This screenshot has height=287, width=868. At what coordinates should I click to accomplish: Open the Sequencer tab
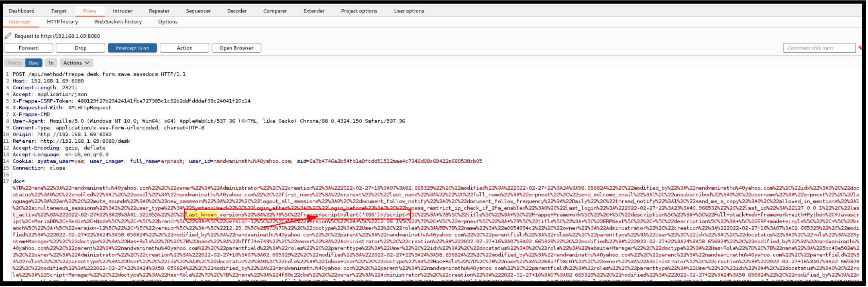click(x=198, y=11)
